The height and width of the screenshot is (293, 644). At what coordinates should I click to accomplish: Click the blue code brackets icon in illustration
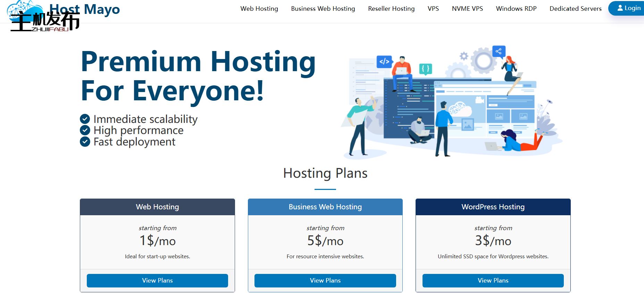384,61
